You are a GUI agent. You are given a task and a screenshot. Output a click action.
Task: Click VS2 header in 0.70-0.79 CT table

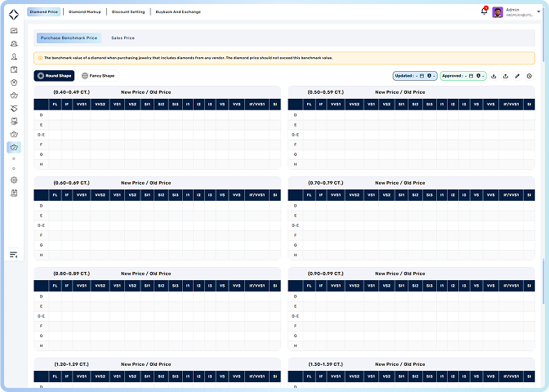pos(386,195)
